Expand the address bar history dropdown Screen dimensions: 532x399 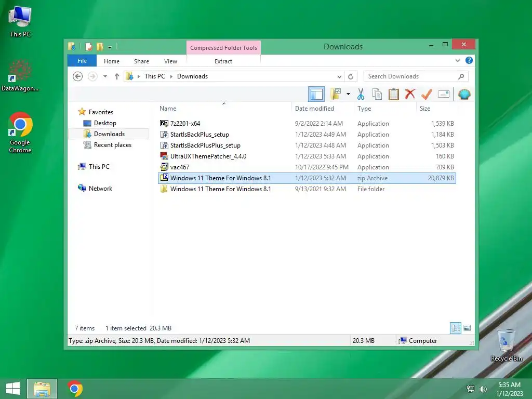[x=339, y=76]
